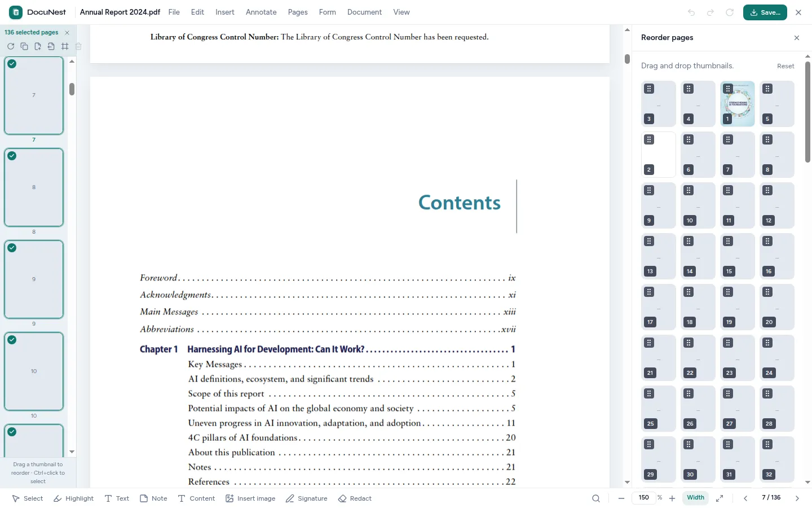Viewport: 812px width, 508px height.
Task: Toggle fullscreen expand icon
Action: [x=720, y=498]
